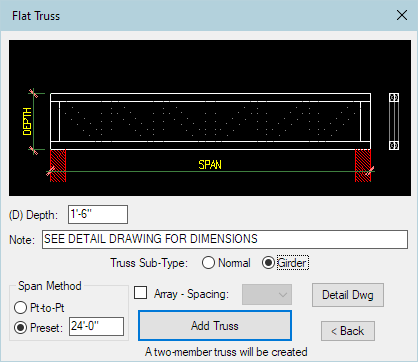This screenshot has width=418, height=362.
Task: Click the flat truss diagram preview
Action: click(x=210, y=118)
